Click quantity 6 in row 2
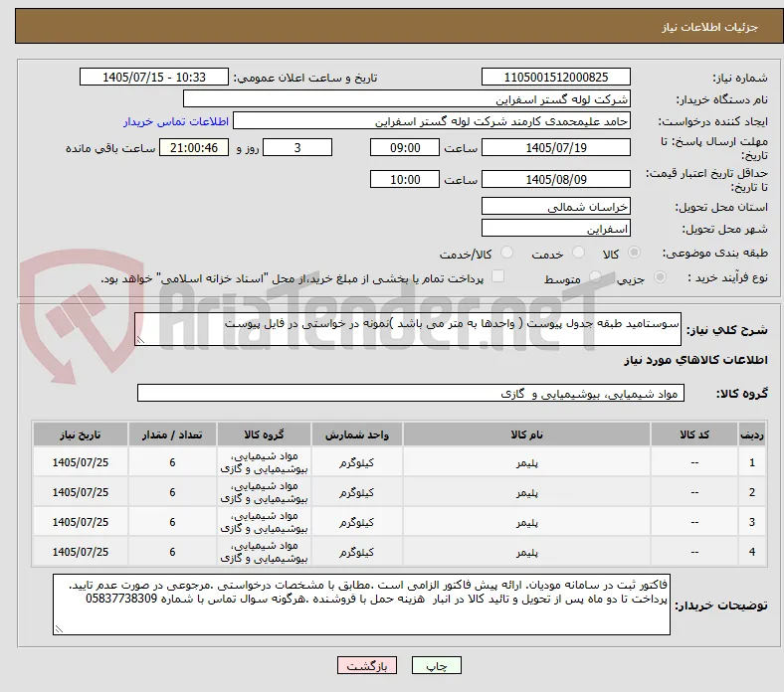This screenshot has height=692, width=784. (x=172, y=492)
